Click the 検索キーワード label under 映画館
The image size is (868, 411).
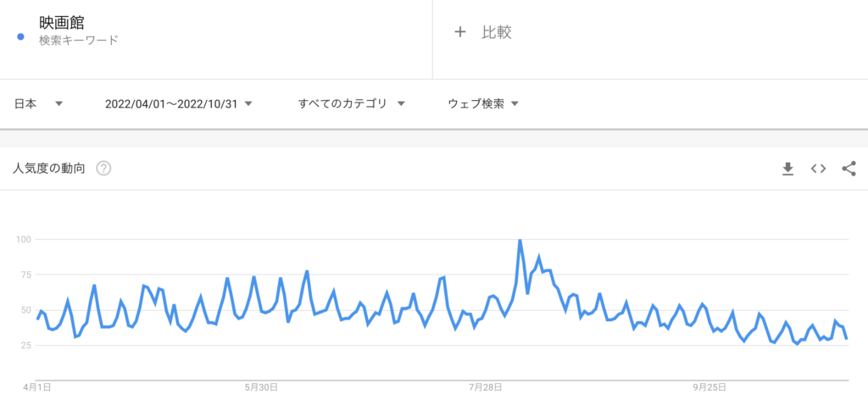click(x=79, y=41)
